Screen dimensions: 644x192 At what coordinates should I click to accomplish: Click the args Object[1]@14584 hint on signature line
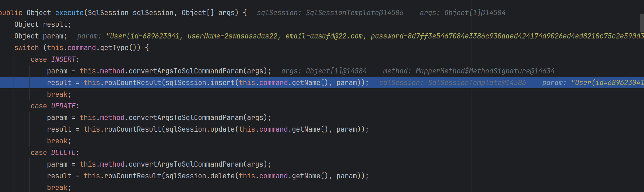pyautogui.click(x=462, y=13)
